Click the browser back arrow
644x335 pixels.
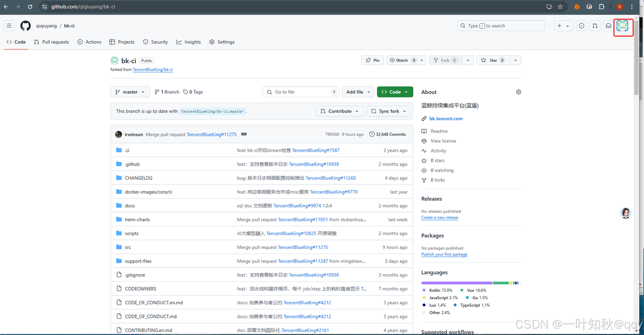pyautogui.click(x=6, y=7)
